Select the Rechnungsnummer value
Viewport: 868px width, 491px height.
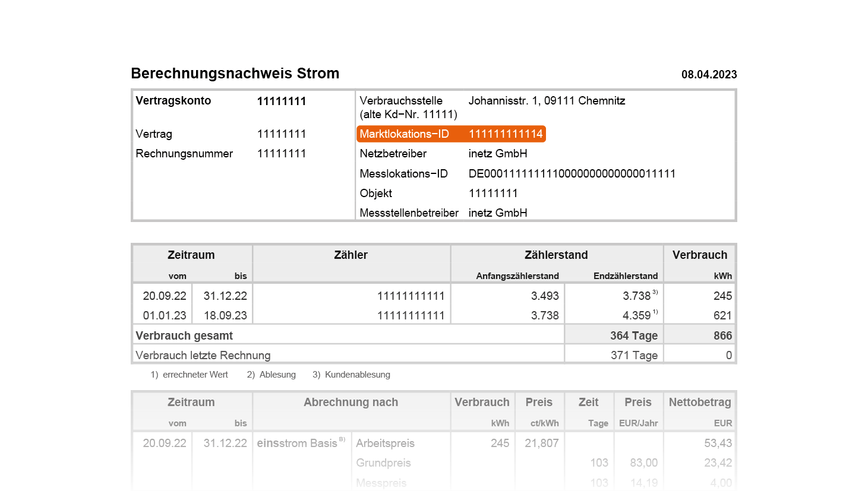282,153
